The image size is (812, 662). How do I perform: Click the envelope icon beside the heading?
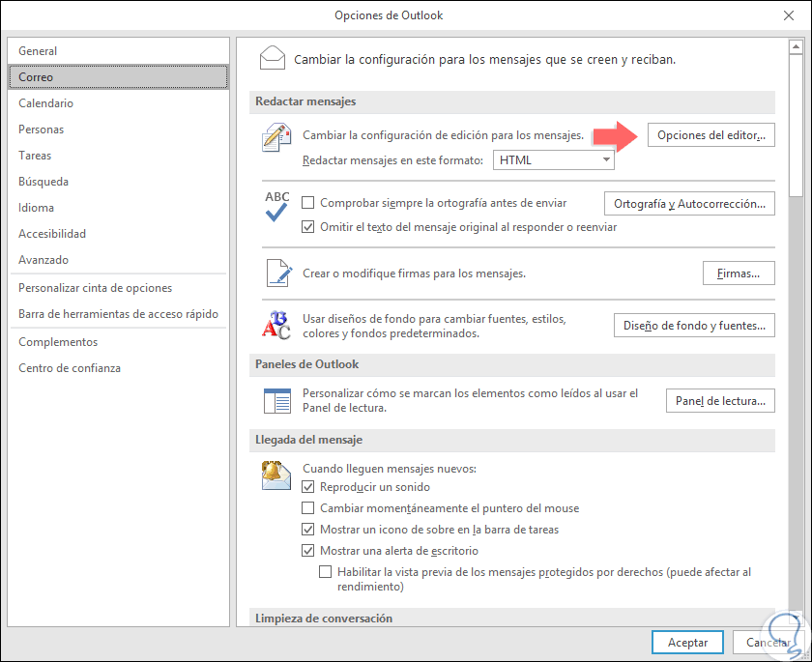click(273, 58)
